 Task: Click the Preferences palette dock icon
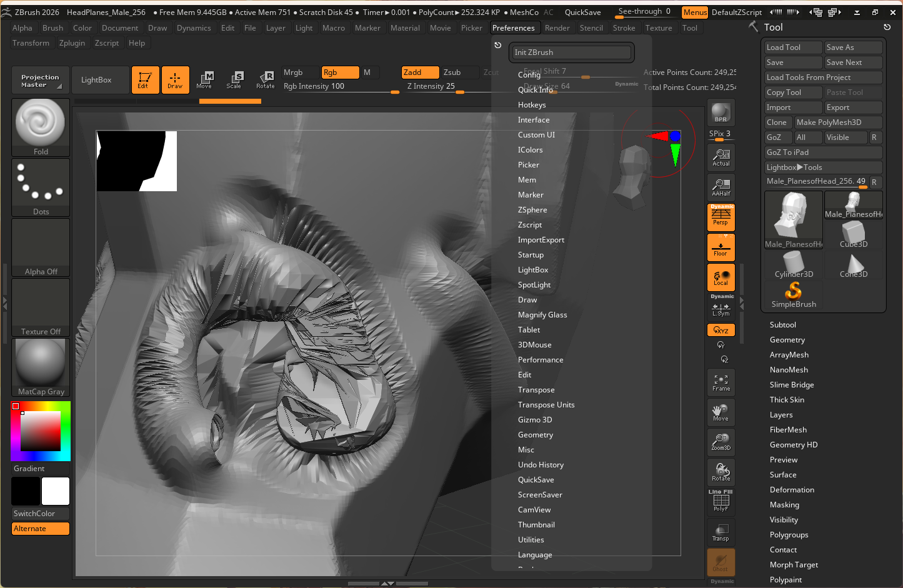pyautogui.click(x=498, y=45)
